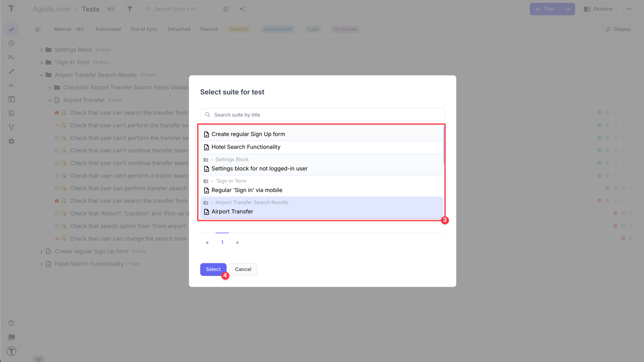Image resolution: width=644 pixels, height=362 pixels.
Task: Toggle the Severity filter pill
Action: (239, 29)
